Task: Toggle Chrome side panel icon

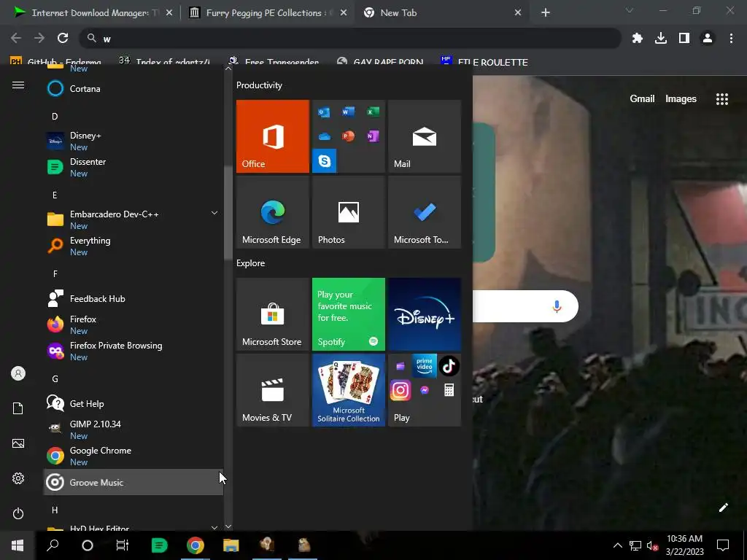Action: point(684,38)
